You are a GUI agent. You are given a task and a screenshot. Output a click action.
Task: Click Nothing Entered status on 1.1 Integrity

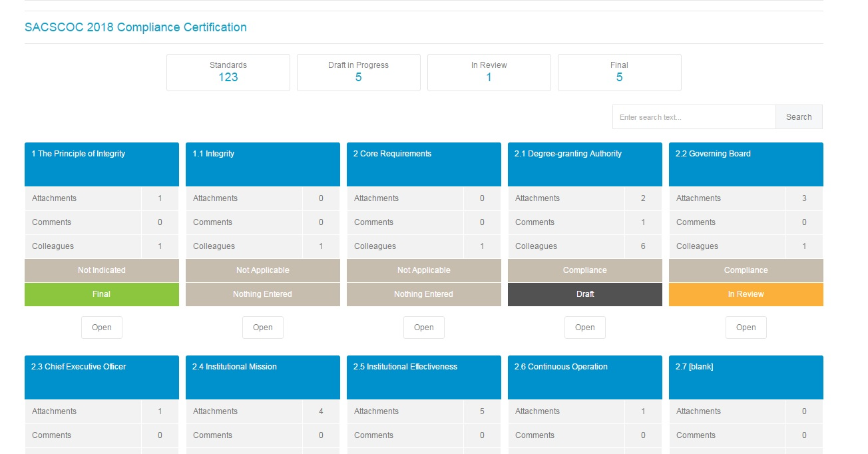click(263, 294)
